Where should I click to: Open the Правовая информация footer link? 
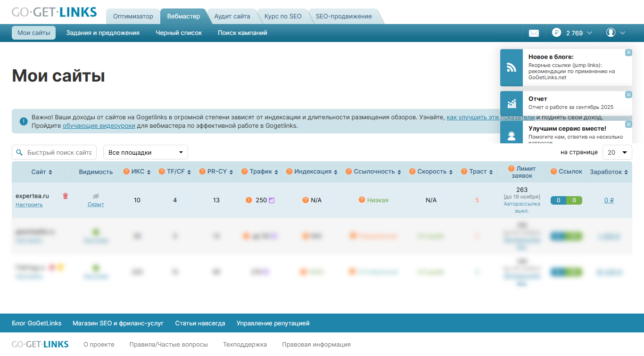click(316, 345)
